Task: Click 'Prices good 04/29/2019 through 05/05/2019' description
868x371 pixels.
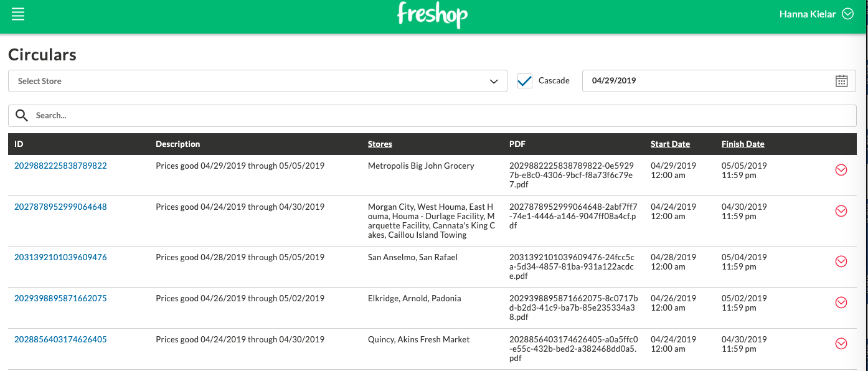Action: tap(240, 166)
